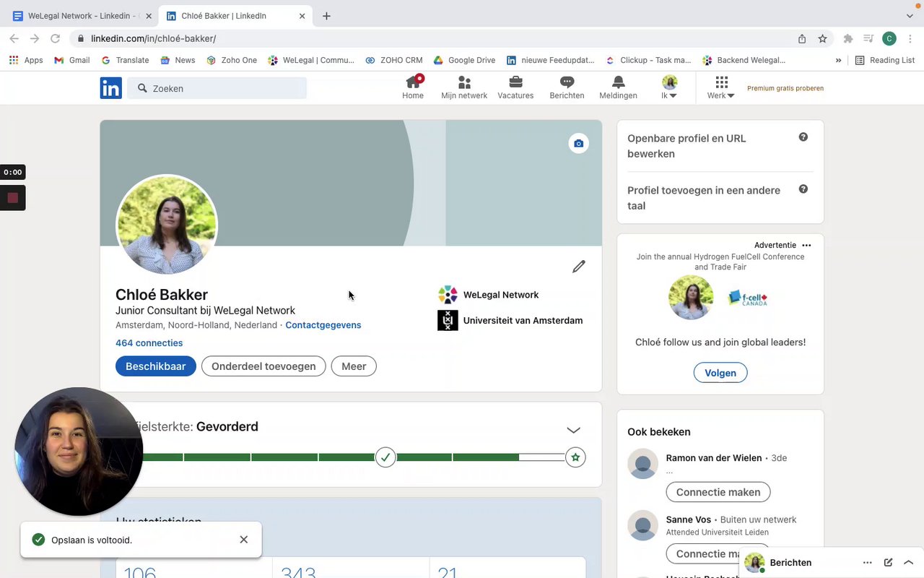Click help icon beside Openbare profiel en URL

tap(803, 137)
